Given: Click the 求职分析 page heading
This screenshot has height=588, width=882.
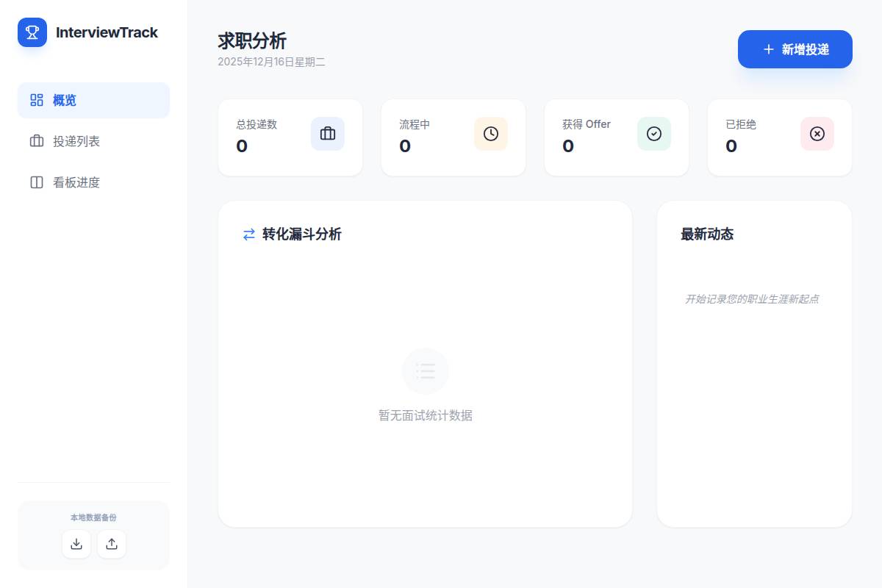Looking at the screenshot, I should tap(252, 41).
